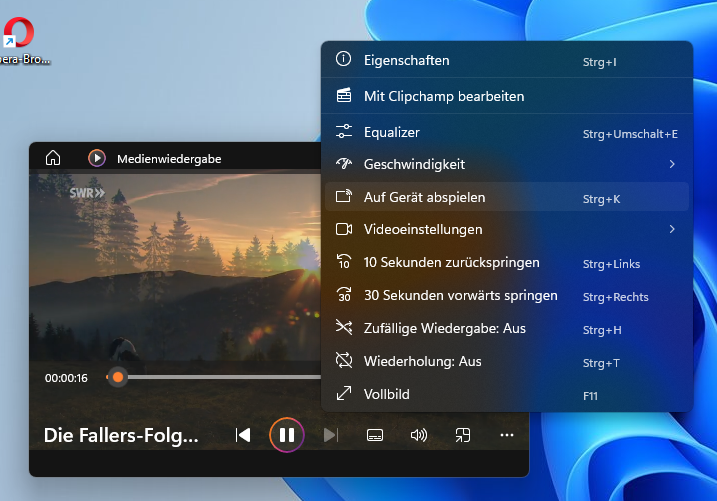This screenshot has height=501, width=717.
Task: Click the shuffle crossed-arrows icon
Action: pos(344,327)
